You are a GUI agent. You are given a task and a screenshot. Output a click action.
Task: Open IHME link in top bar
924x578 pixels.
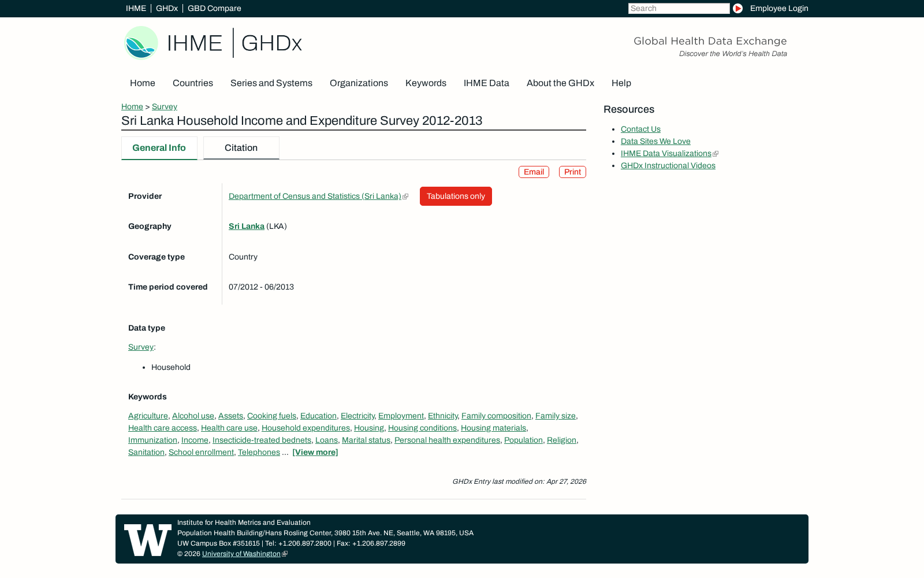[x=136, y=8]
